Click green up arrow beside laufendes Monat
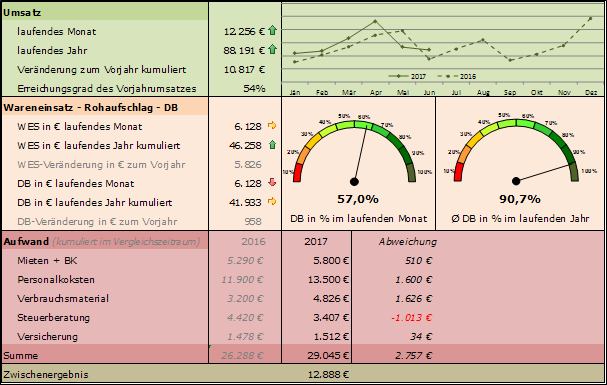Screen dimensions: 607x385 [x=273, y=30]
